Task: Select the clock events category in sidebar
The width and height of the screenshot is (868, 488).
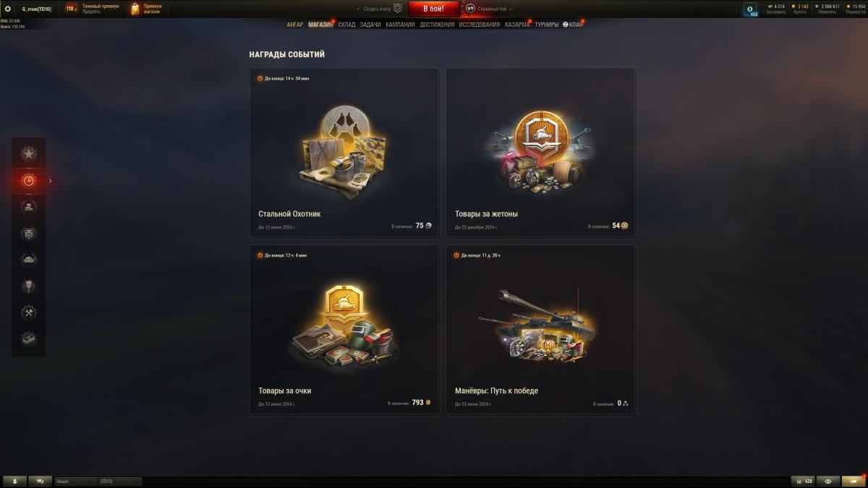Action: (x=28, y=181)
